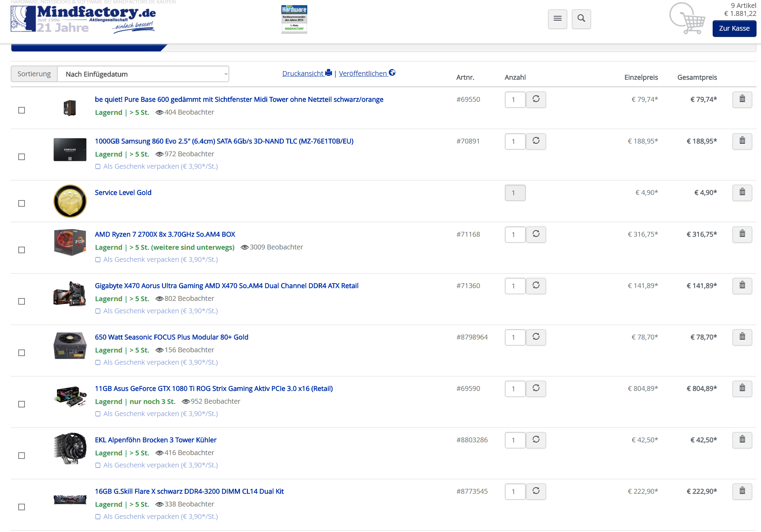Enable gift wrapping for EKL Alpenföhn Brocken 3

click(98, 465)
